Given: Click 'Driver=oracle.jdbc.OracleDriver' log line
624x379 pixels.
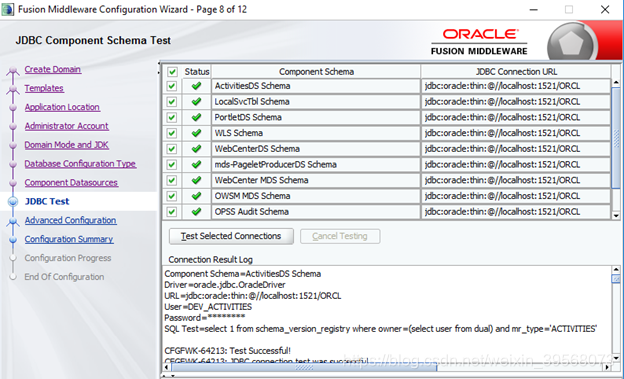Looking at the screenshot, I should [x=225, y=285].
